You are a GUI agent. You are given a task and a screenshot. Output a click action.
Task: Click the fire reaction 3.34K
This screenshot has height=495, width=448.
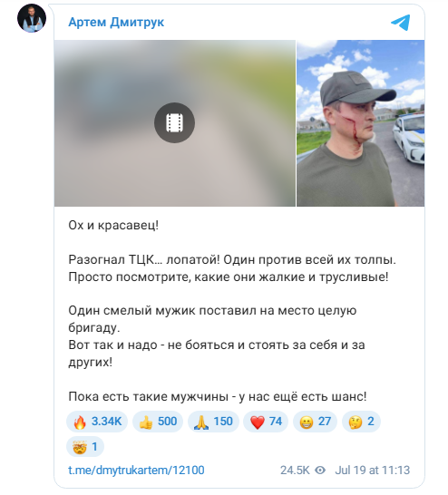[97, 422]
